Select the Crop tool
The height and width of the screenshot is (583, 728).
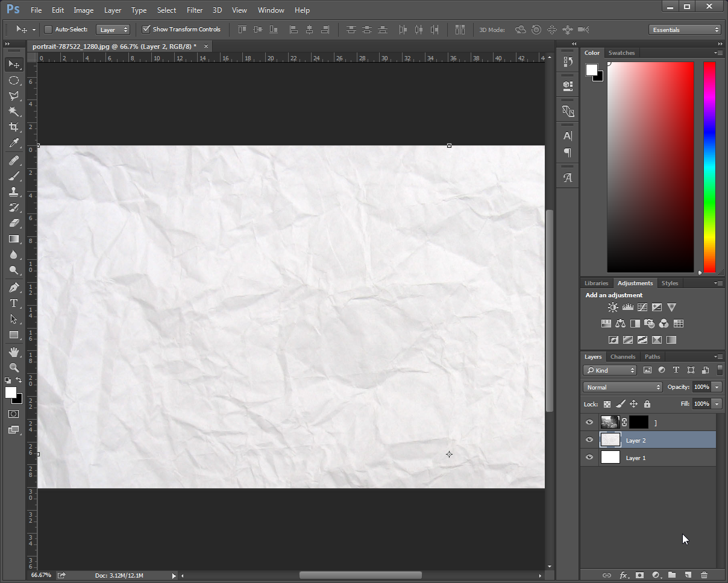pyautogui.click(x=14, y=127)
